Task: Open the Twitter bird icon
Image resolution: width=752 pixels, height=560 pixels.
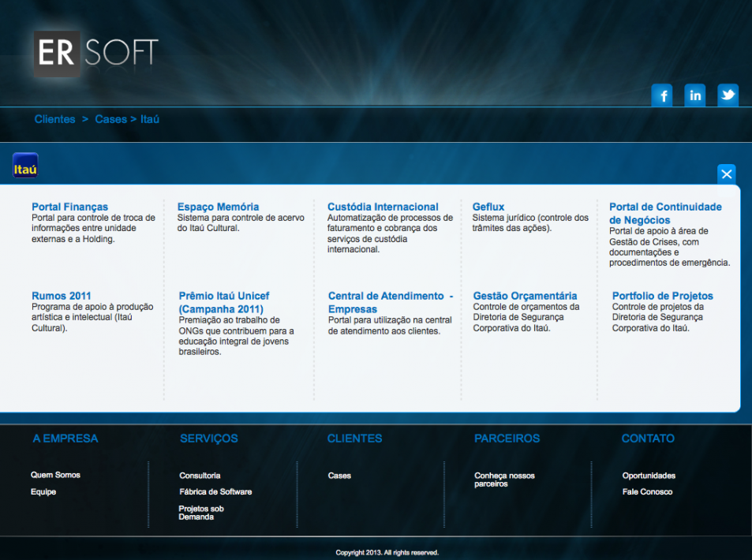Action: click(728, 95)
